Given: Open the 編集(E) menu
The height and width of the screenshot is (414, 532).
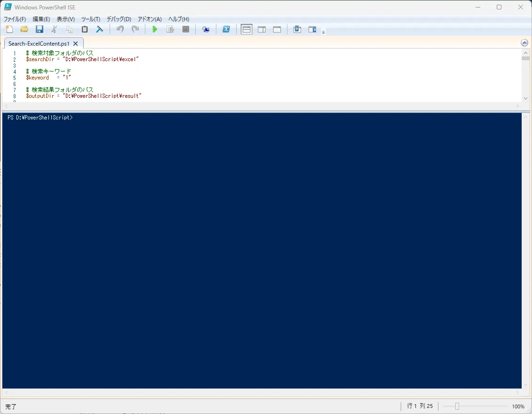Looking at the screenshot, I should (41, 19).
